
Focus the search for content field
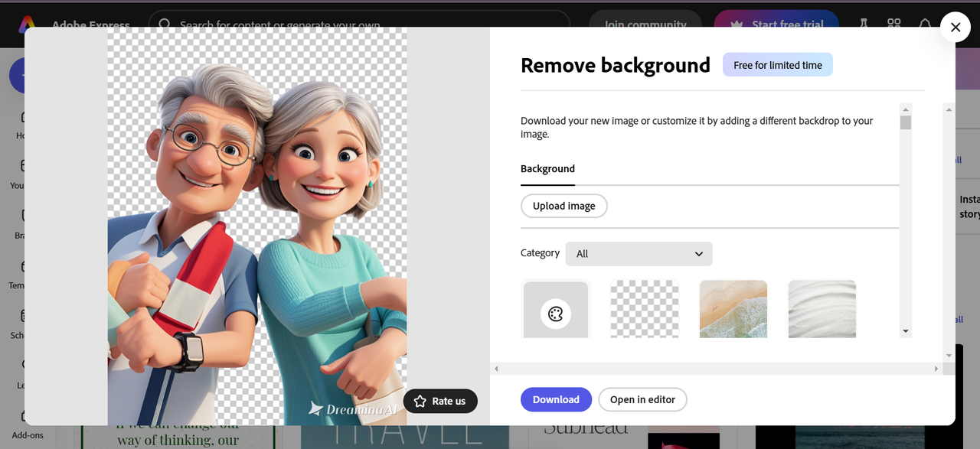(360, 24)
